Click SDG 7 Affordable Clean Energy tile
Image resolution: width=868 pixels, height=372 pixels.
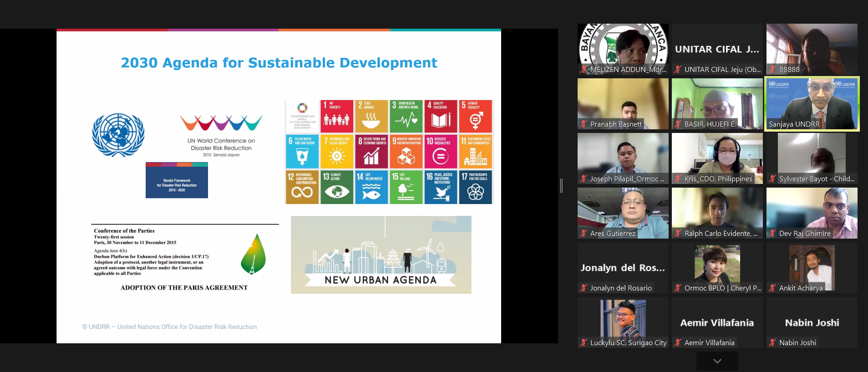pyautogui.click(x=337, y=152)
